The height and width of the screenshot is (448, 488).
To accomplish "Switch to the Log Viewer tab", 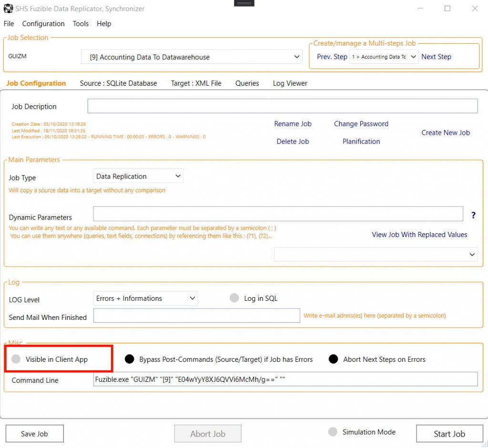I will pyautogui.click(x=290, y=83).
